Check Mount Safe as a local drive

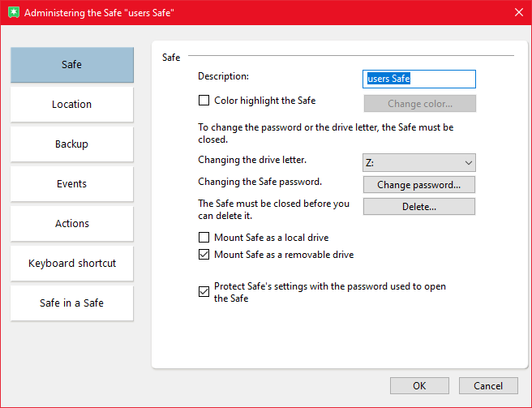click(204, 238)
